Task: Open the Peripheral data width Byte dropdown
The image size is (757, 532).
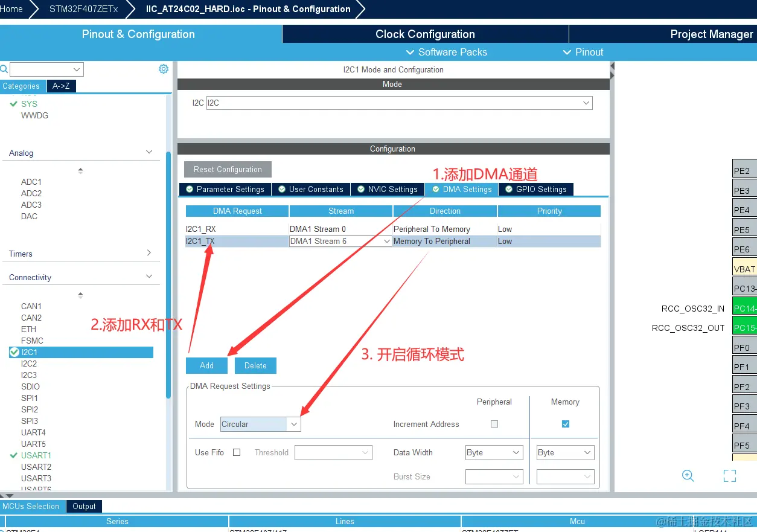Action: 494,452
